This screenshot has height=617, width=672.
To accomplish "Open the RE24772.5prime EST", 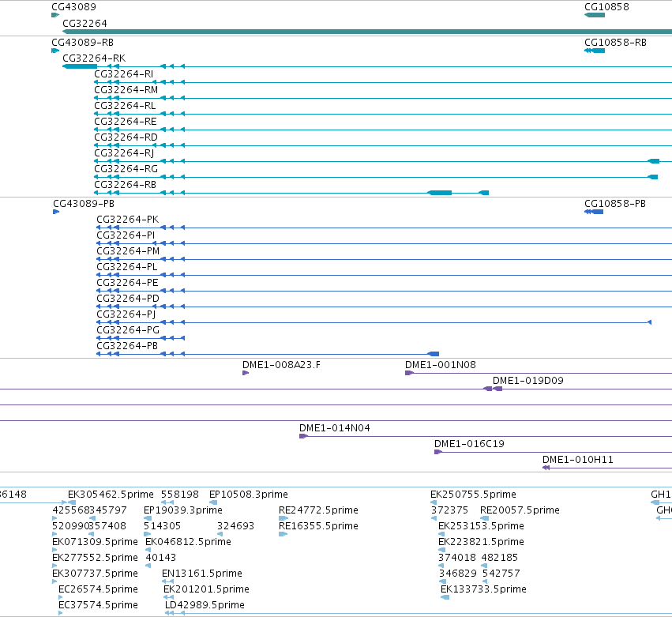I will 318,510.
